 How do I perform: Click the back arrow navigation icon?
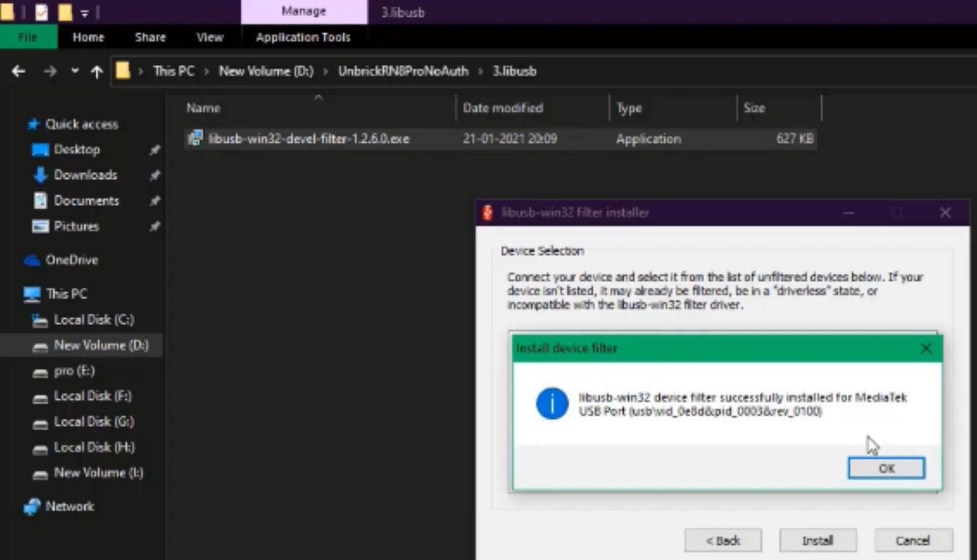click(x=18, y=72)
